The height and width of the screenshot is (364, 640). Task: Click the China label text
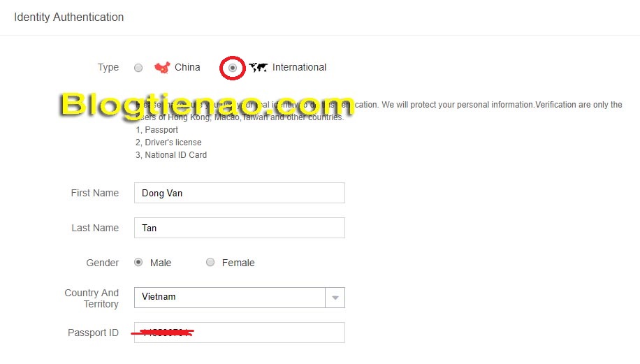pos(187,67)
